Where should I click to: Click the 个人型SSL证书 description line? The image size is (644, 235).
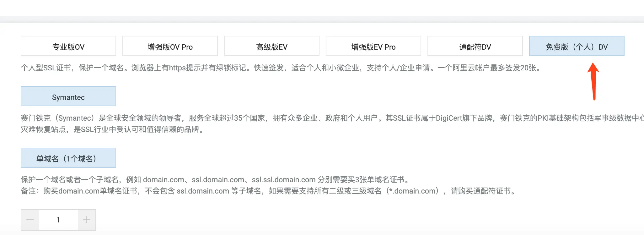pyautogui.click(x=282, y=68)
